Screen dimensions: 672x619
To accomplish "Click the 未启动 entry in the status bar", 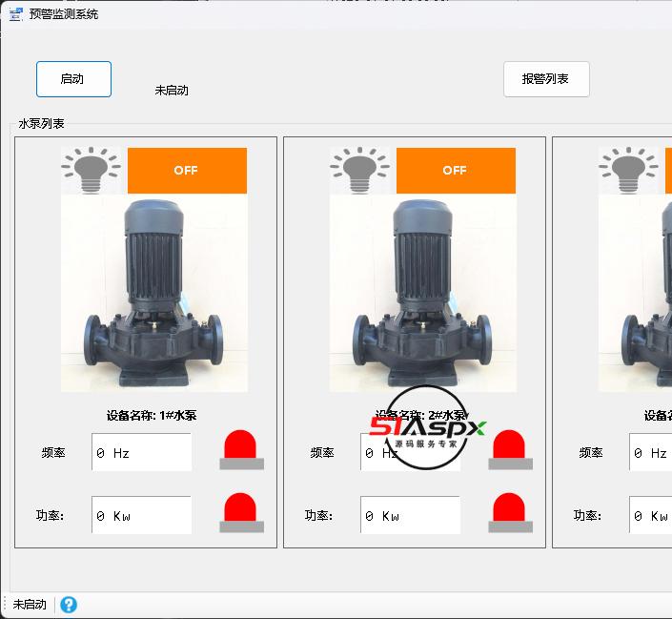I will (30, 605).
